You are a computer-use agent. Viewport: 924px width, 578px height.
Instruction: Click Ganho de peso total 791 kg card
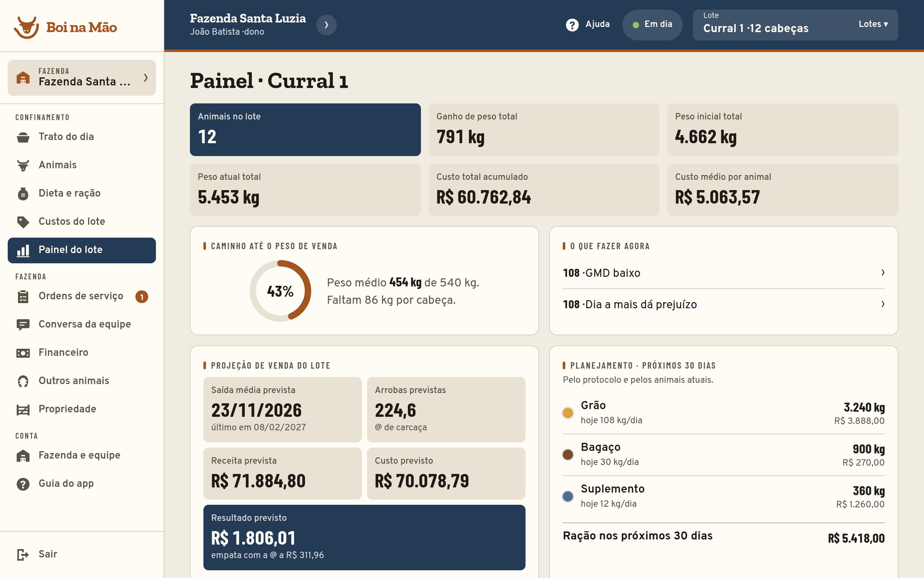(544, 130)
